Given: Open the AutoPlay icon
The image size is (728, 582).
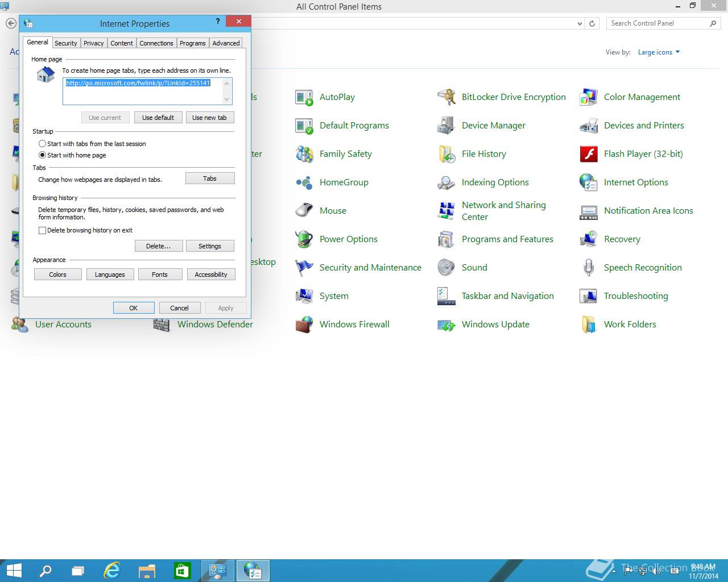Looking at the screenshot, I should click(x=304, y=97).
